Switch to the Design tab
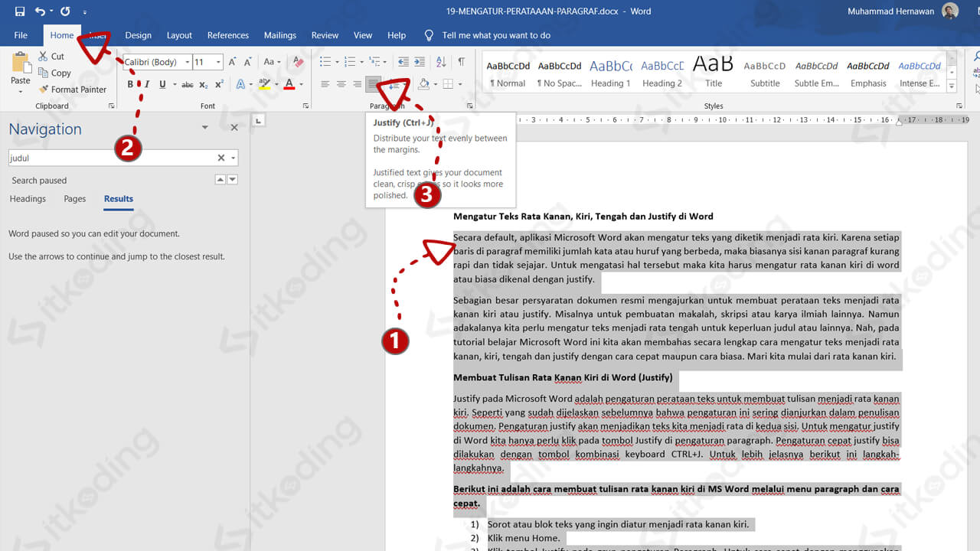The width and height of the screenshot is (980, 551). click(139, 35)
